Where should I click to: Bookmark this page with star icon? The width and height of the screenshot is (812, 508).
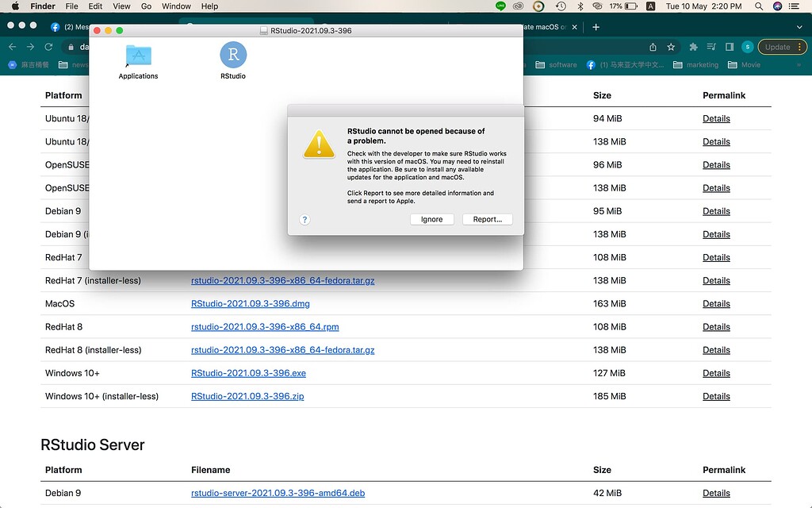pos(671,47)
